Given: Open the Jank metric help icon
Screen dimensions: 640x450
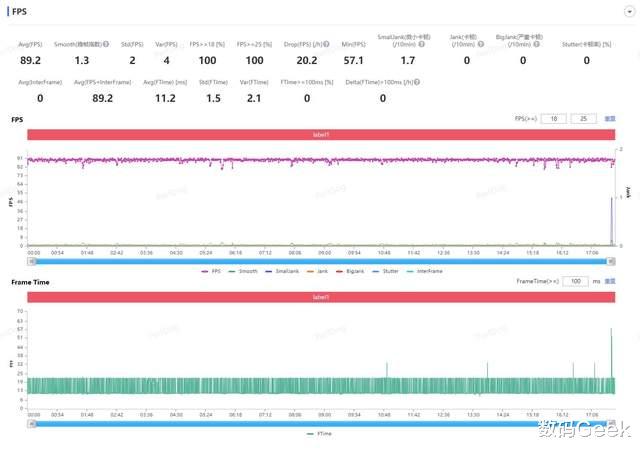Looking at the screenshot, I should tap(481, 44).
